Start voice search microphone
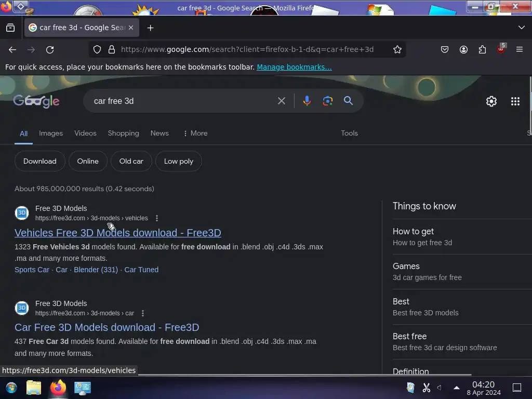 (x=307, y=101)
